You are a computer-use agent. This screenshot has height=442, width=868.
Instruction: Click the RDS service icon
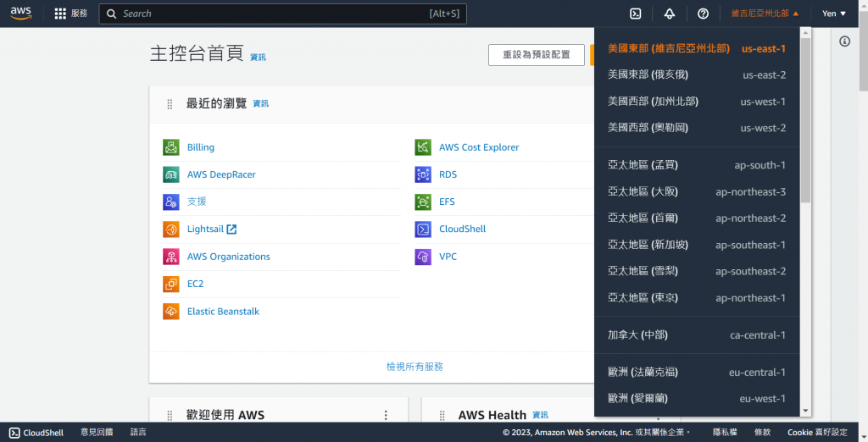(x=423, y=174)
